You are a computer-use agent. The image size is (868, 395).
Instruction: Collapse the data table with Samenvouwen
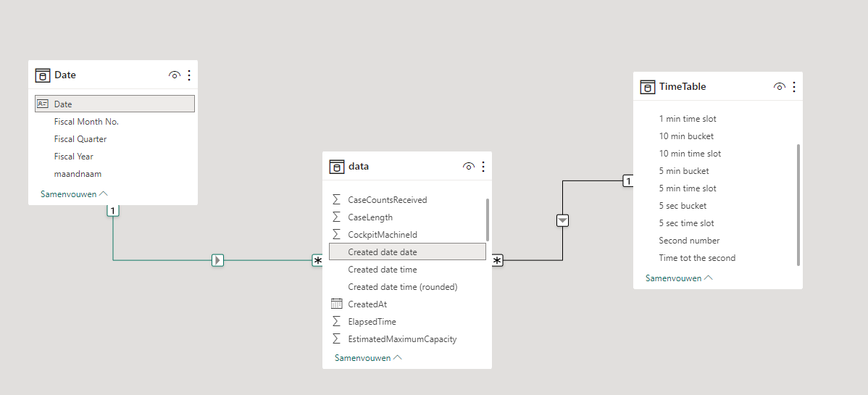coord(368,358)
